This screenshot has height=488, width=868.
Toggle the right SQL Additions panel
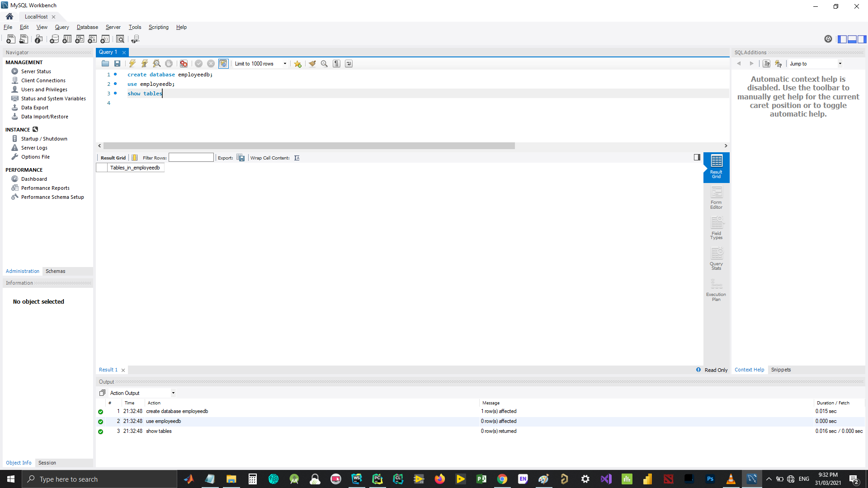[862, 39]
